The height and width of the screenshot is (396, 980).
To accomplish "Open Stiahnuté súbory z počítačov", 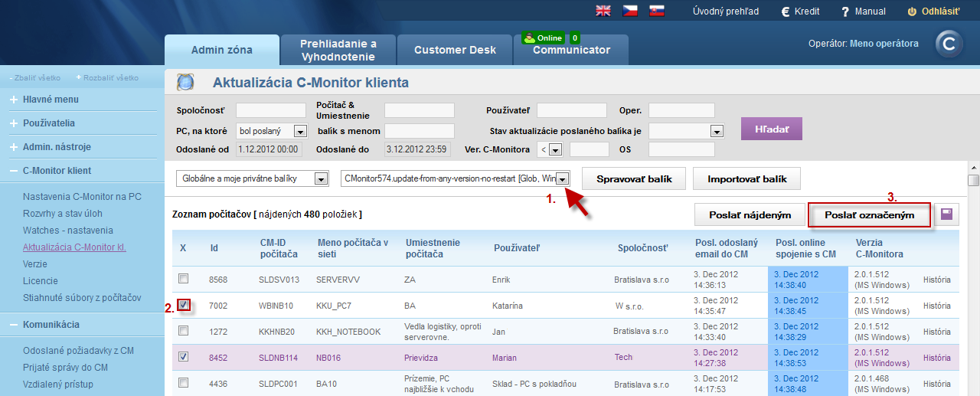I will (82, 298).
